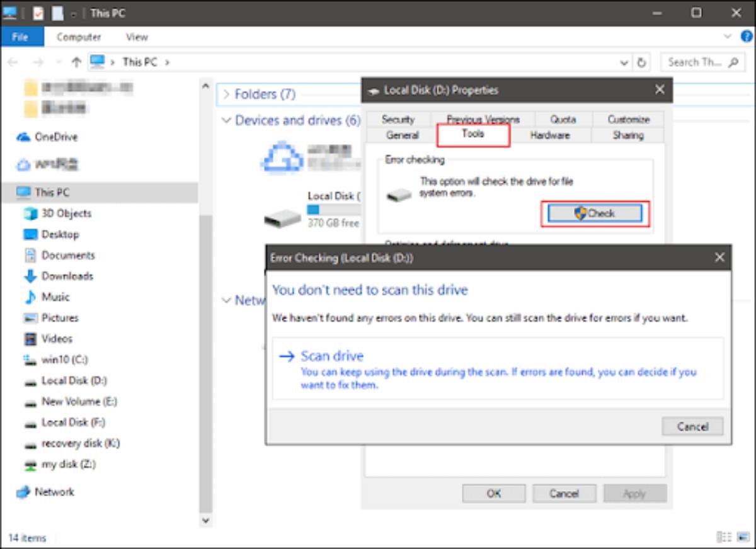
Task: Open the Videos film icon in the sidebar
Action: point(30,339)
